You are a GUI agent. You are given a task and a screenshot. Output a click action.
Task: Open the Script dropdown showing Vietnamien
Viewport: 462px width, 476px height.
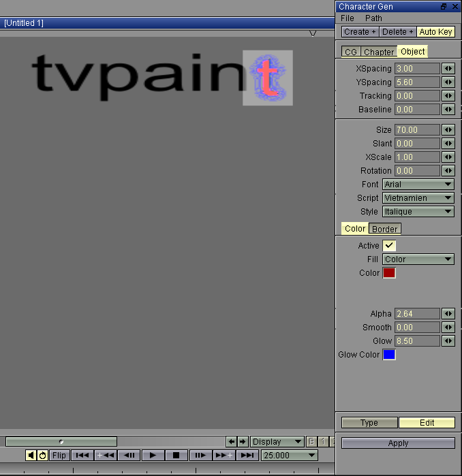click(x=418, y=198)
